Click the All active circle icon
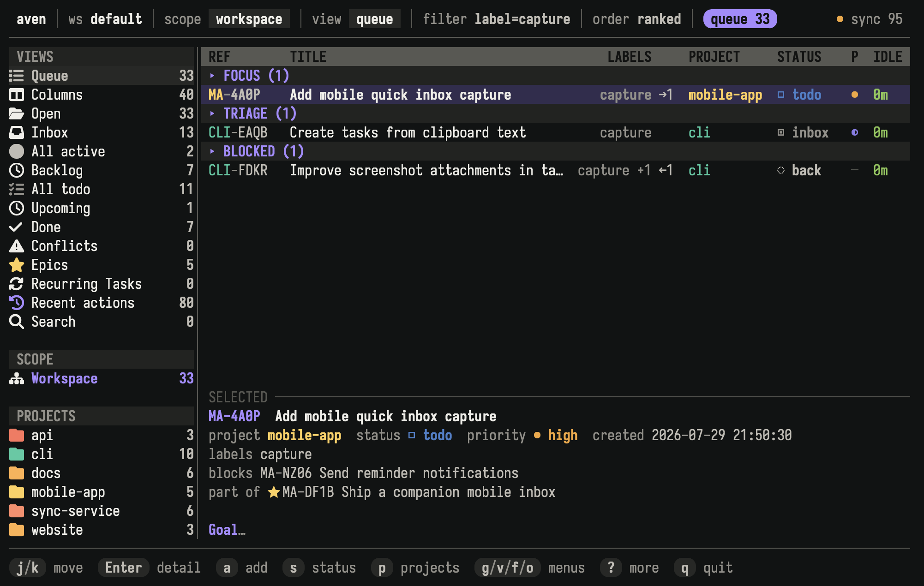This screenshot has width=924, height=586. click(x=17, y=151)
